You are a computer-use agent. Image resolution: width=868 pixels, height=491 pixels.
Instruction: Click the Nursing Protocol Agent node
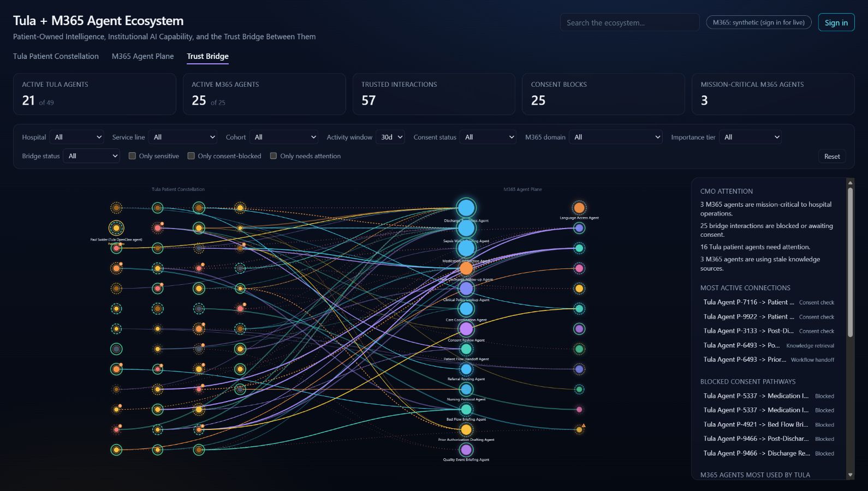click(x=466, y=390)
